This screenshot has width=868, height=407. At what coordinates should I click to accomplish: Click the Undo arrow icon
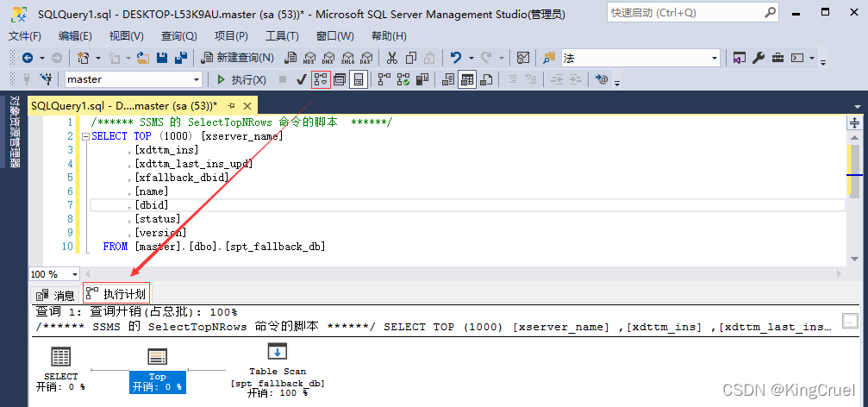[x=456, y=58]
